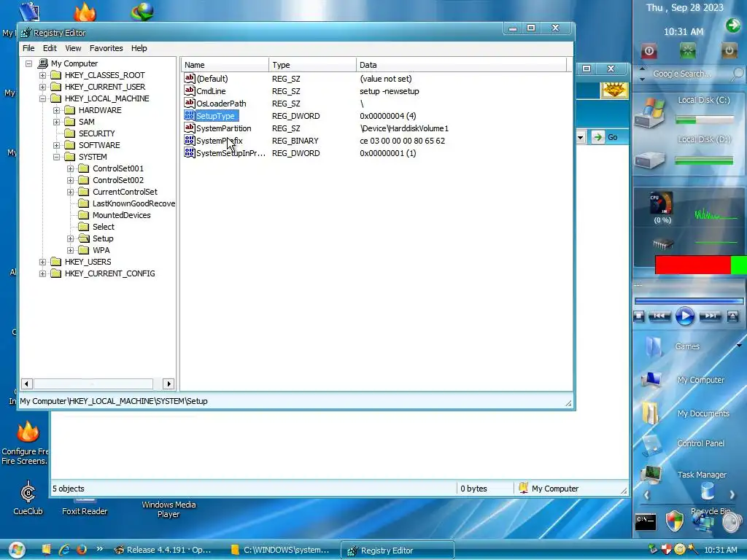The height and width of the screenshot is (560, 747).
Task: Launch Firefox from quick launch
Action: [x=81, y=550]
